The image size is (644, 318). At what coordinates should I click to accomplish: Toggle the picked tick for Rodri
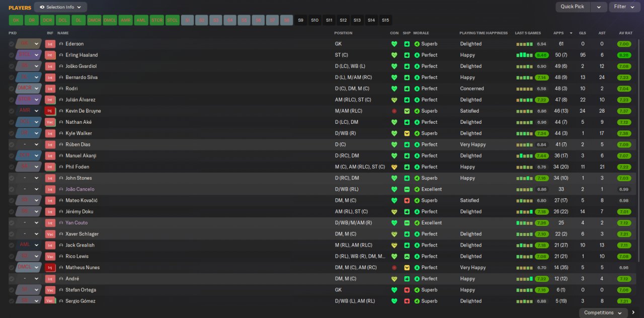tap(12, 89)
